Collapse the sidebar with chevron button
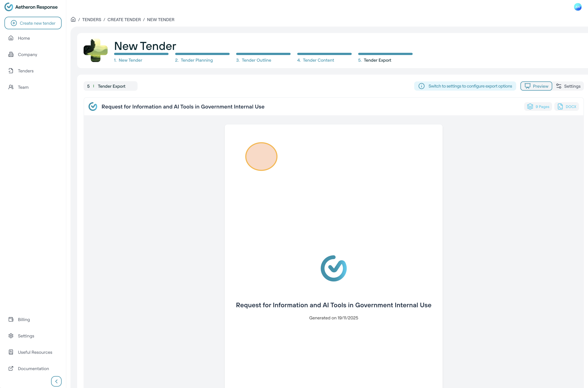The image size is (588, 388). 56,381
